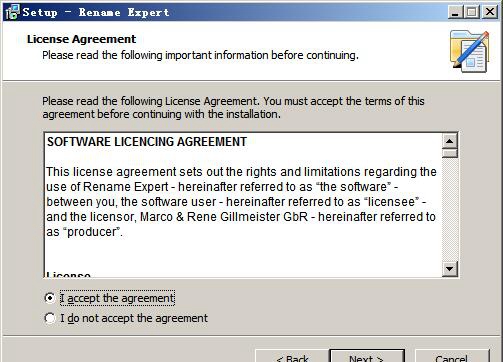The height and width of the screenshot is (362, 503).
Task: Click the license scrollbar thumb
Action: click(450, 153)
